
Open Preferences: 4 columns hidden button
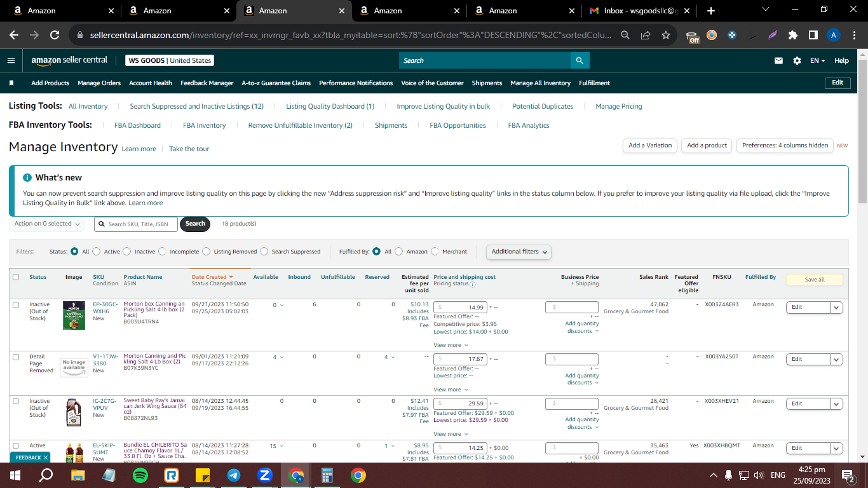785,146
